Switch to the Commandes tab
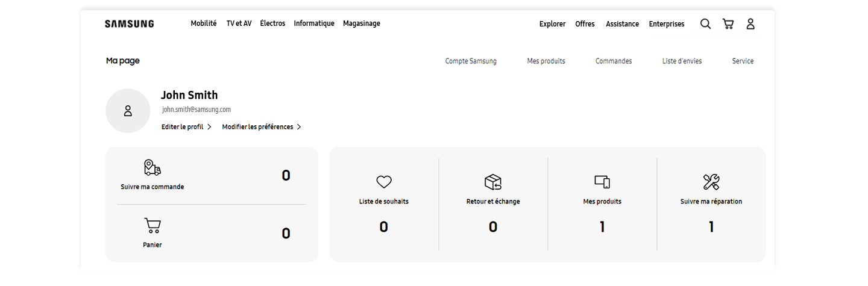Viewport: 868px width, 286px height. [614, 61]
